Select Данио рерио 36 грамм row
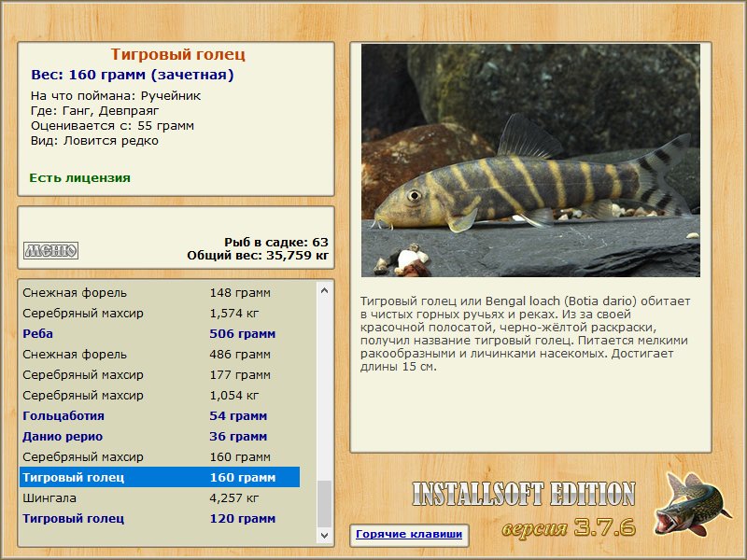Viewport: 747px width, 560px height. coord(160,436)
